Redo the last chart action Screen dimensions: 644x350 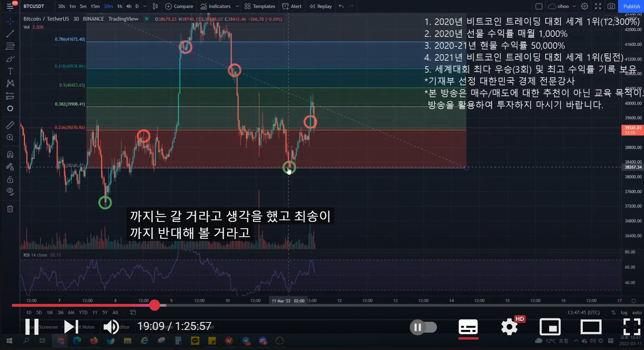[351, 6]
